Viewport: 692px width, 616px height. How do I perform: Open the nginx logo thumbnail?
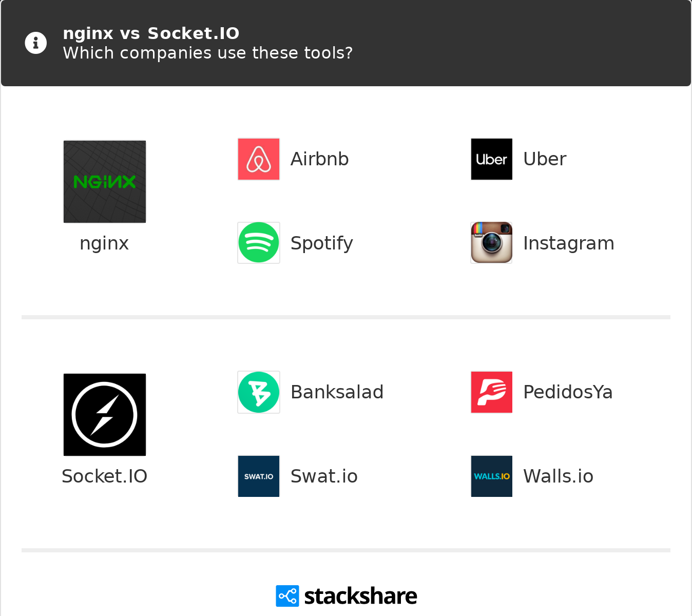pos(105,182)
